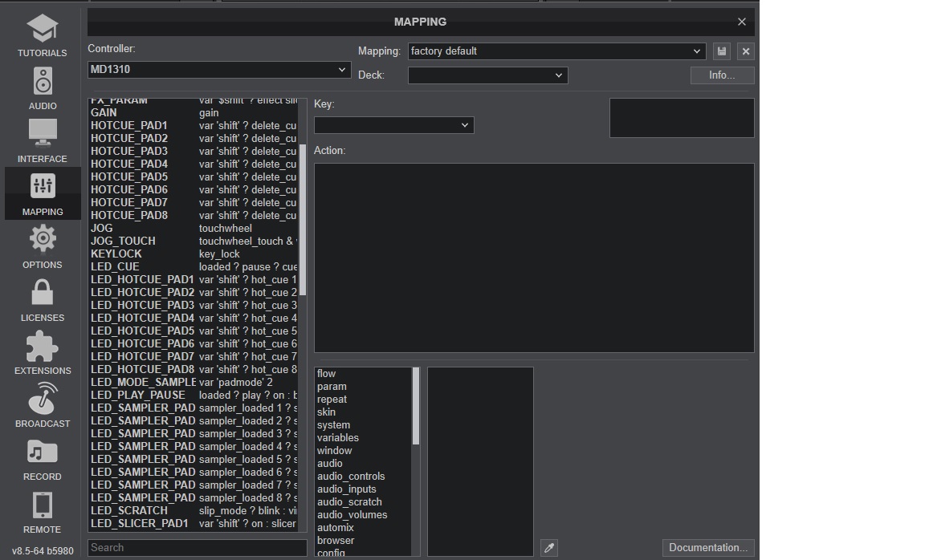Select the HOTCUE_PAD4 mapping row

(194, 164)
